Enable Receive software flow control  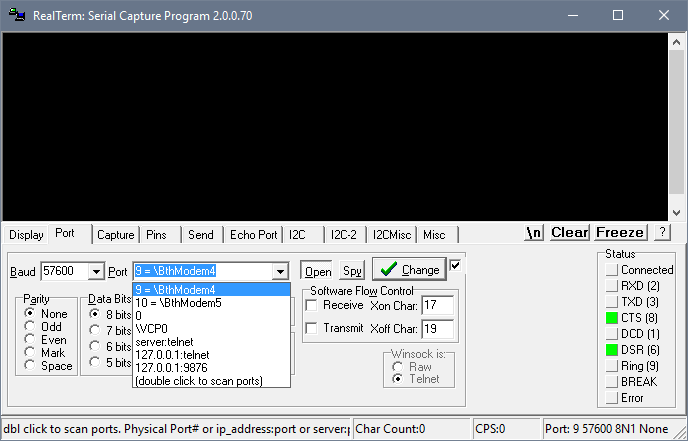(x=312, y=305)
